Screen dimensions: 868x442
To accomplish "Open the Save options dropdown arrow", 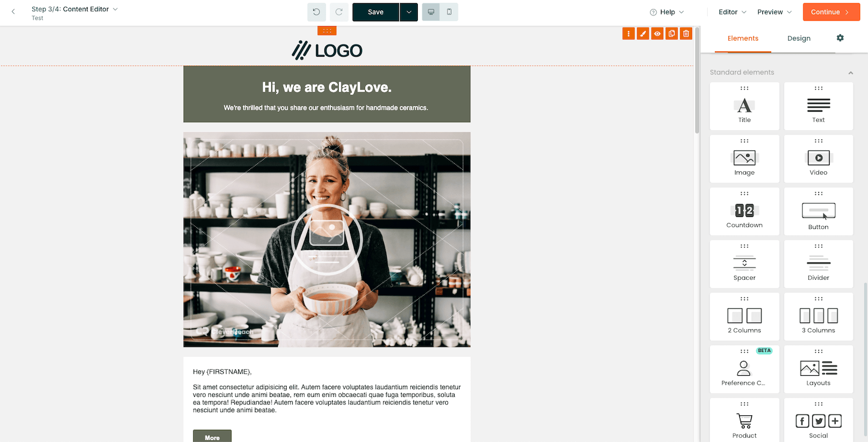I will pyautogui.click(x=409, y=12).
